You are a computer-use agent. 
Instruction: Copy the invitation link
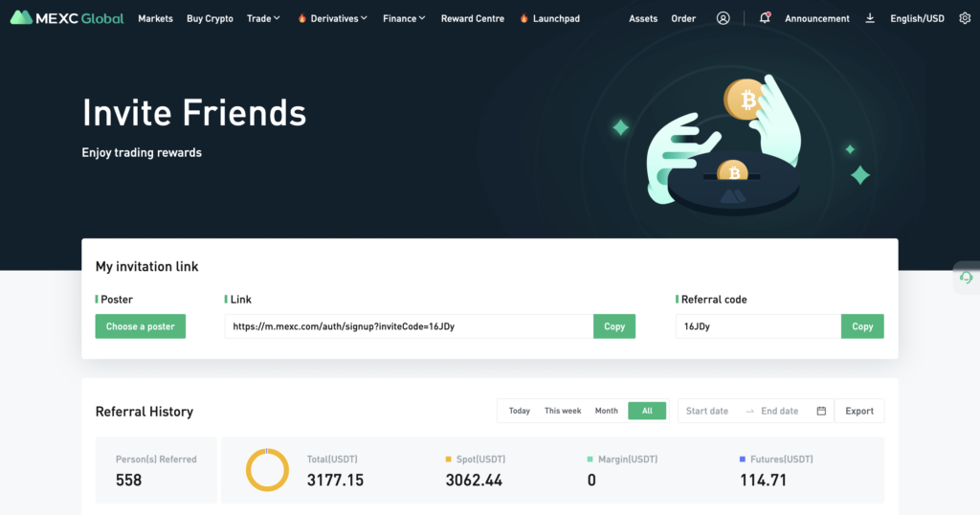tap(614, 326)
